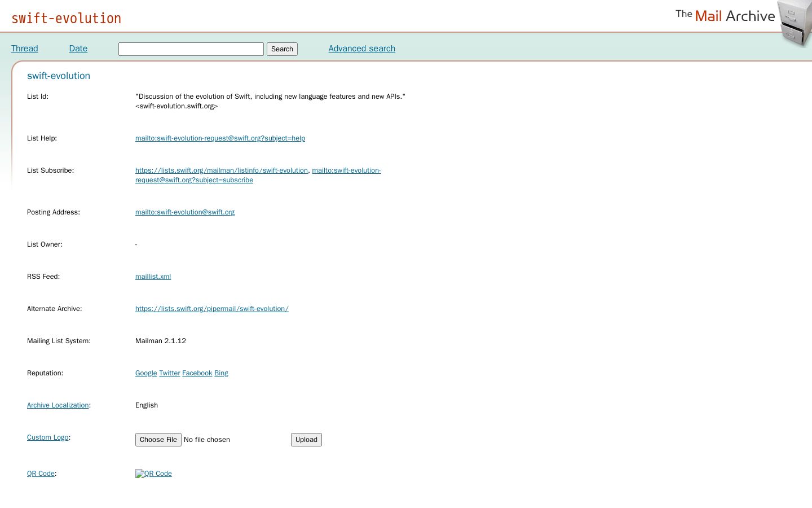Open the swift-evolution list heading link
Image resolution: width=812 pixels, height=508 pixels.
pyautogui.click(x=59, y=76)
